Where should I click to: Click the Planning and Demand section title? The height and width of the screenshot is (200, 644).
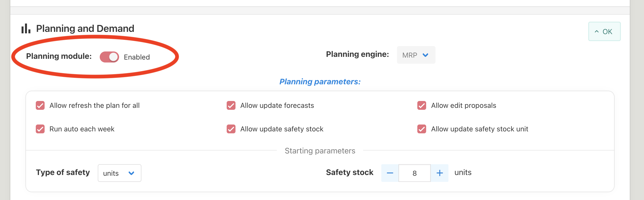pos(85,29)
